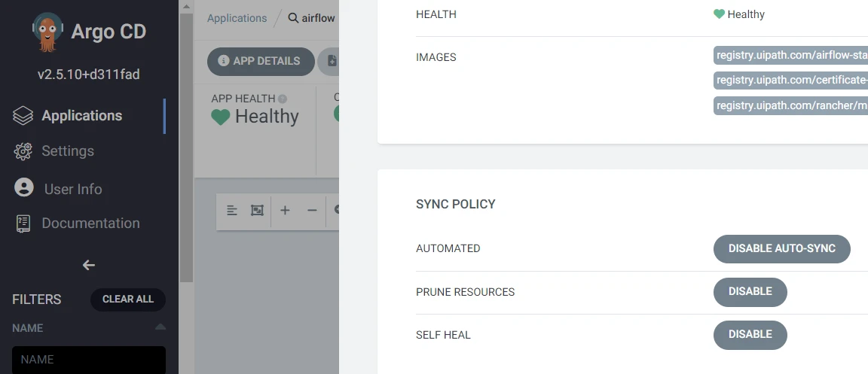Click the zoom-to-fit toolbar icon
Viewport: 868px width, 374px height.
click(257, 210)
